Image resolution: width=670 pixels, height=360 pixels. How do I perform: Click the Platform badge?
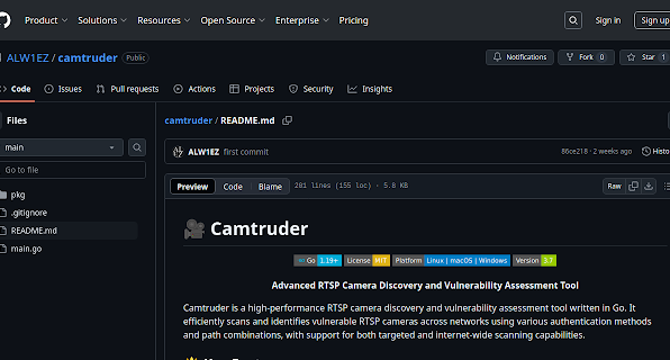pos(451,260)
